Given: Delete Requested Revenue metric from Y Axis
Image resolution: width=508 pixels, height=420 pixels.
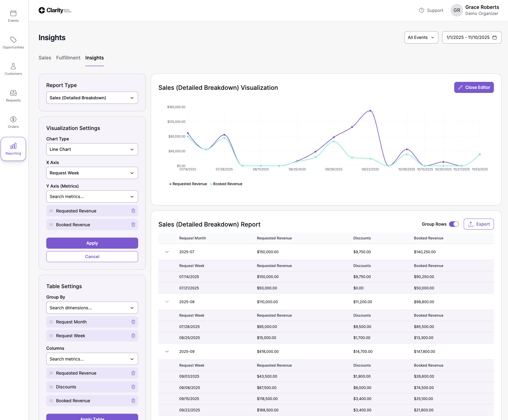Looking at the screenshot, I should pos(133,211).
